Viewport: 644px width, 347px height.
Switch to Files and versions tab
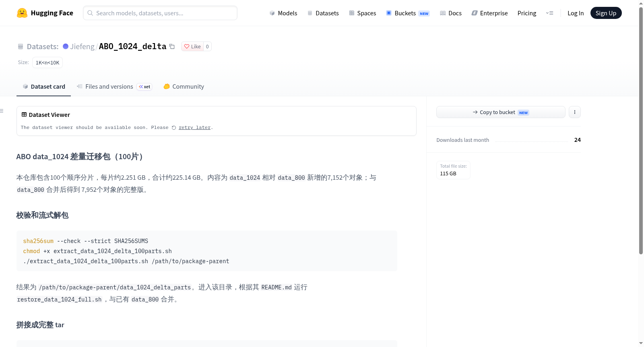click(114, 87)
